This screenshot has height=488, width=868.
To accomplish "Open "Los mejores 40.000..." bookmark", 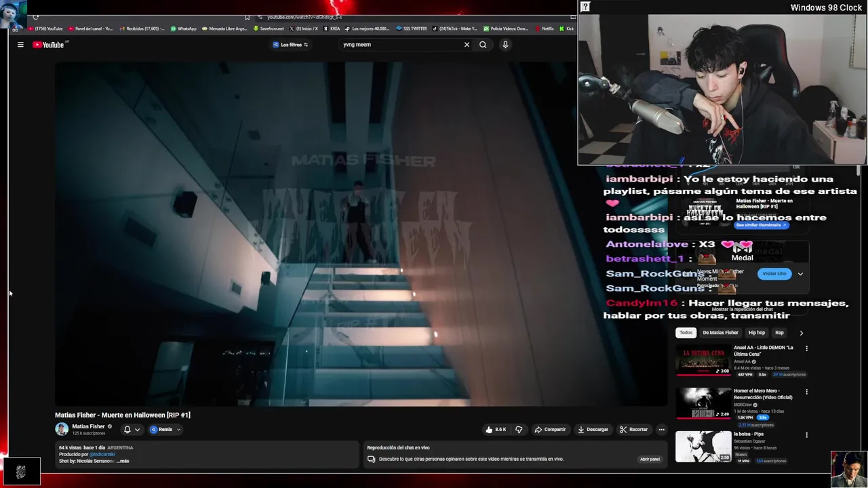I will [367, 28].
